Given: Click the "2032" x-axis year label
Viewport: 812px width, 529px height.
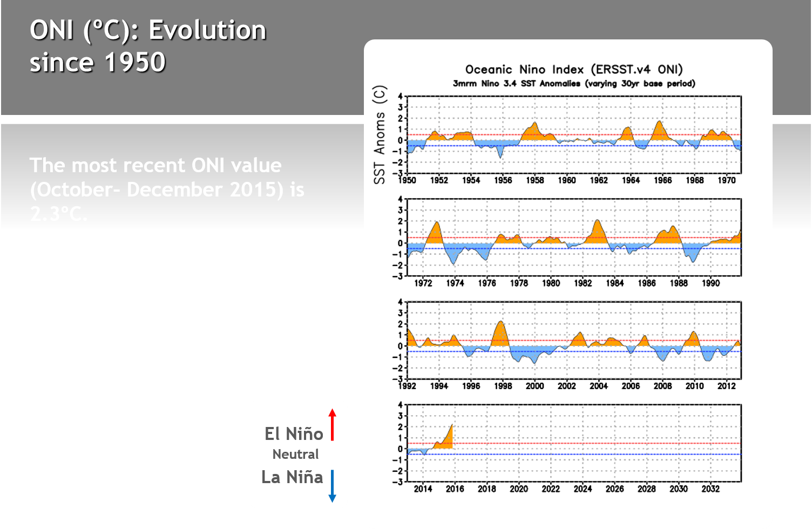Looking at the screenshot, I should click(710, 489).
